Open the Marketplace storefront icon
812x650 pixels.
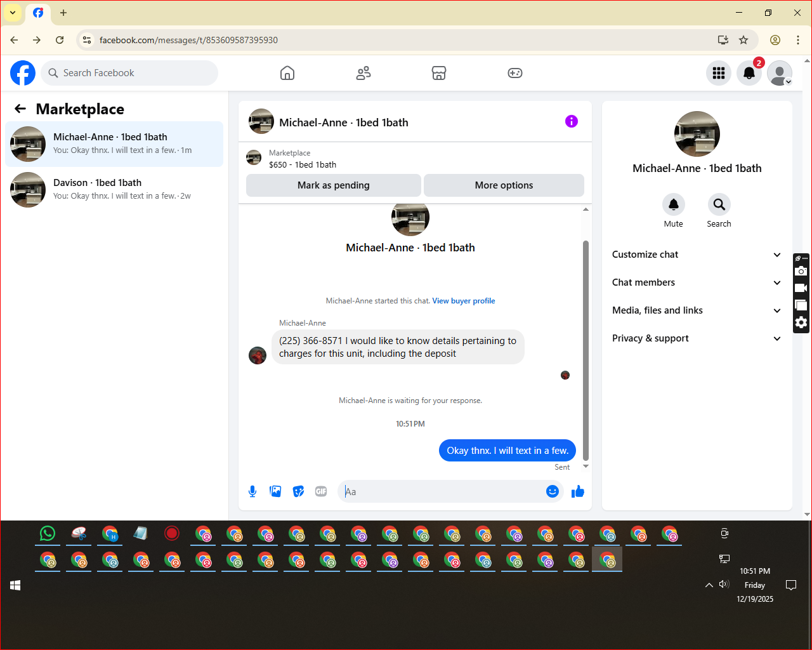coord(439,73)
